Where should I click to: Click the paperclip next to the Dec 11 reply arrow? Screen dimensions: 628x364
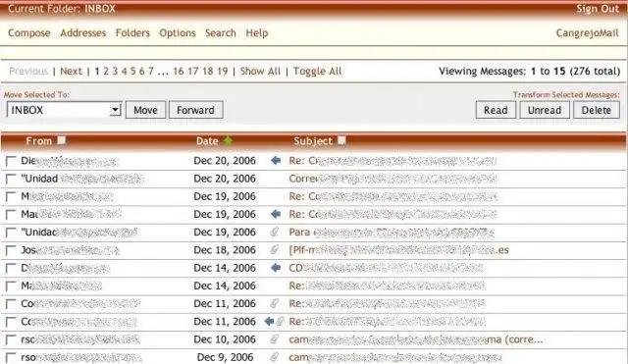[280, 321]
